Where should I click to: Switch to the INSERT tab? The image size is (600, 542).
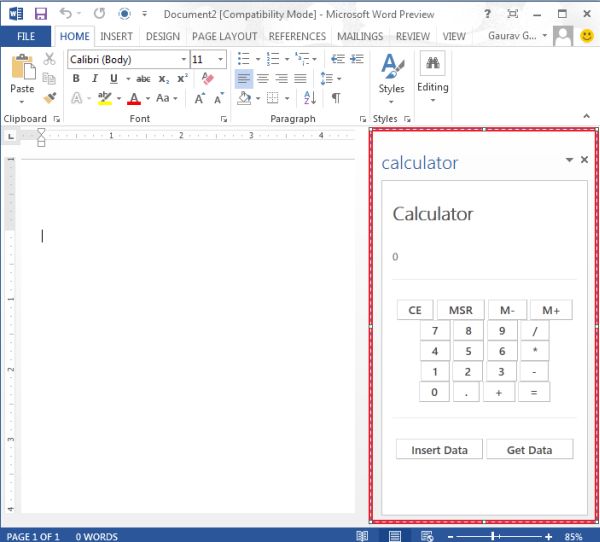[x=116, y=36]
